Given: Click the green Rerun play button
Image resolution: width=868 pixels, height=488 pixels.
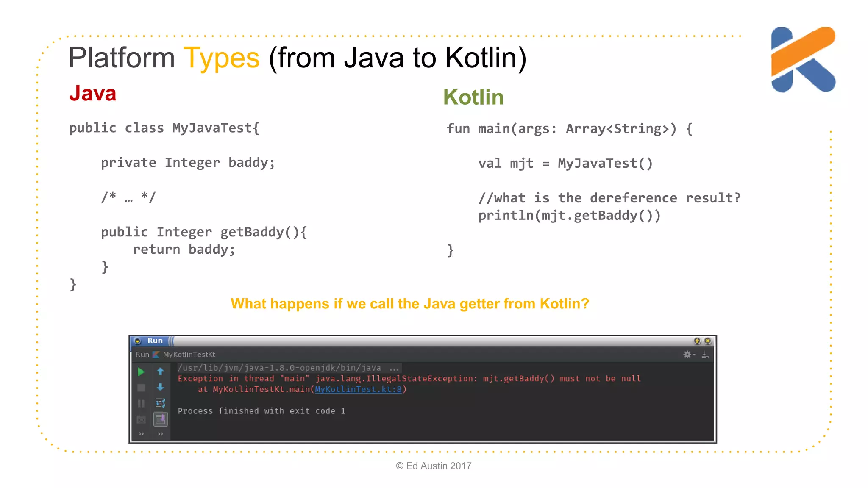Looking at the screenshot, I should pyautogui.click(x=141, y=372).
